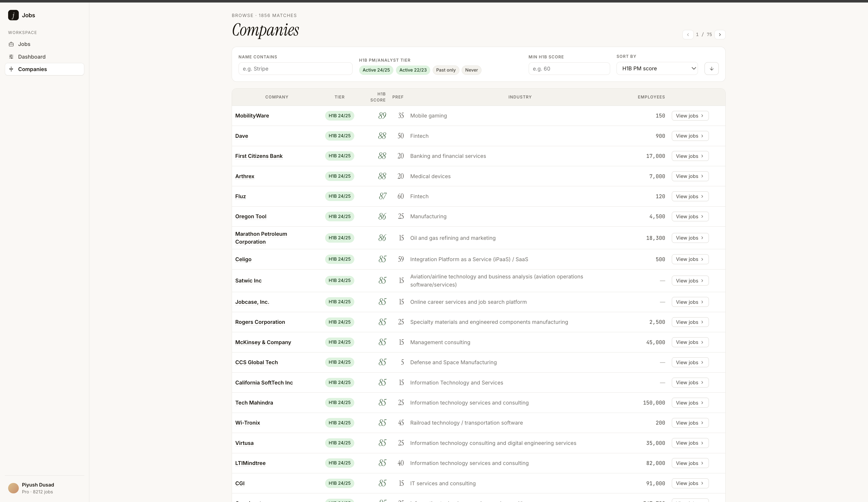Focus the Min H1B score input

pyautogui.click(x=569, y=69)
